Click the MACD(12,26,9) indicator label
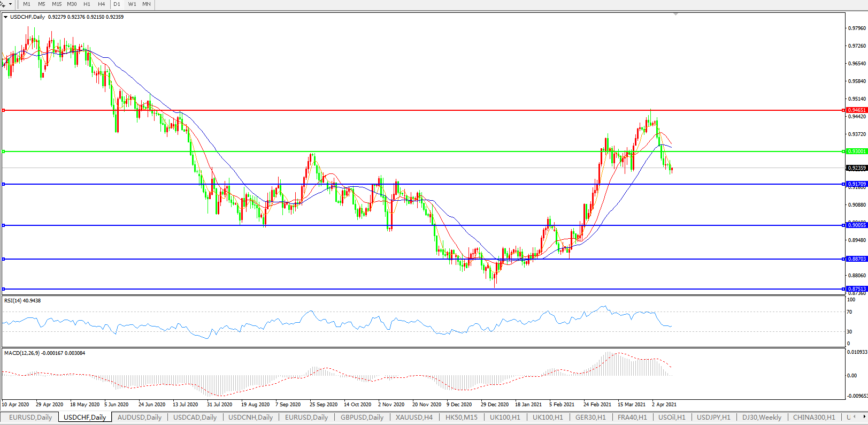 21,353
